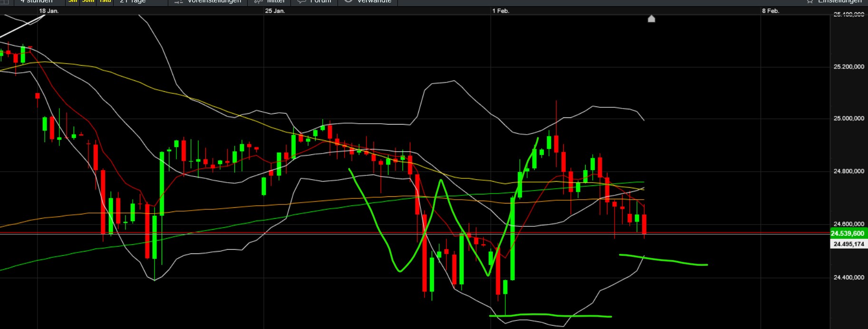Open the Mittel price type menu
Image resolution: width=868 pixels, height=329 pixels.
[x=276, y=1]
